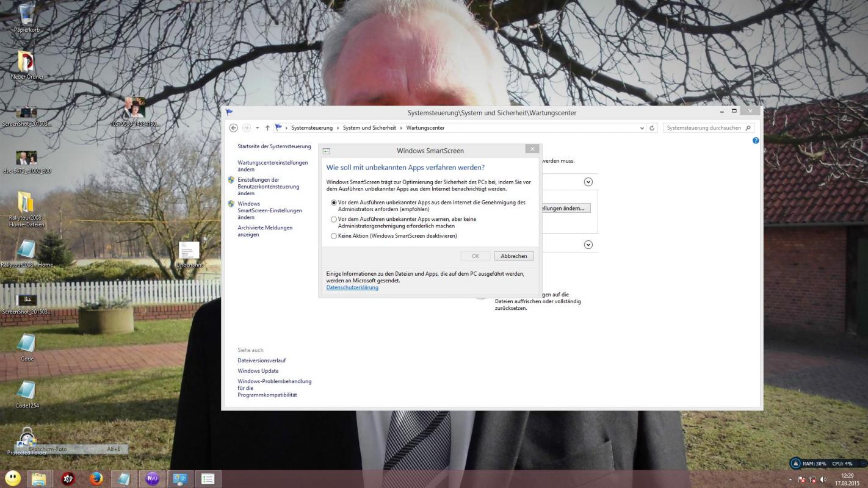Click the search magnifier icon
The width and height of the screenshot is (868, 488).
point(749,128)
